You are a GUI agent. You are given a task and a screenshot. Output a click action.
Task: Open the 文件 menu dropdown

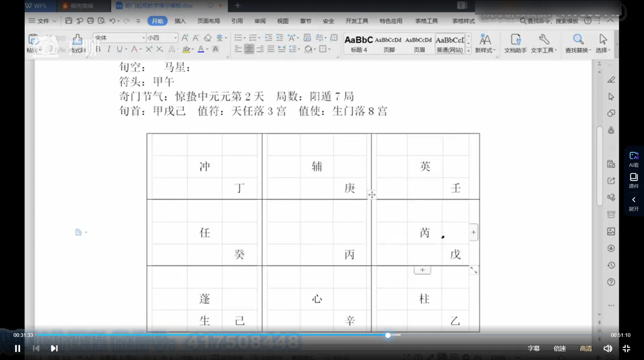point(43,21)
